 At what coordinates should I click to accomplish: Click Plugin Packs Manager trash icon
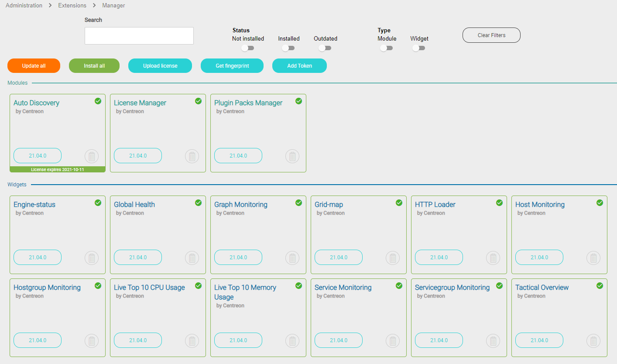tap(292, 156)
